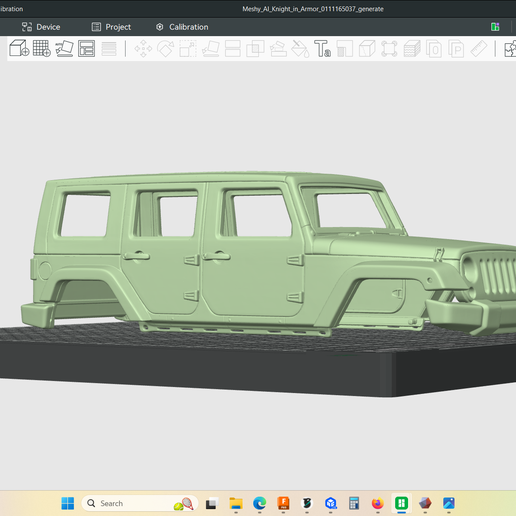The height and width of the screenshot is (516, 516).
Task: Open the Project tab
Action: click(111, 27)
